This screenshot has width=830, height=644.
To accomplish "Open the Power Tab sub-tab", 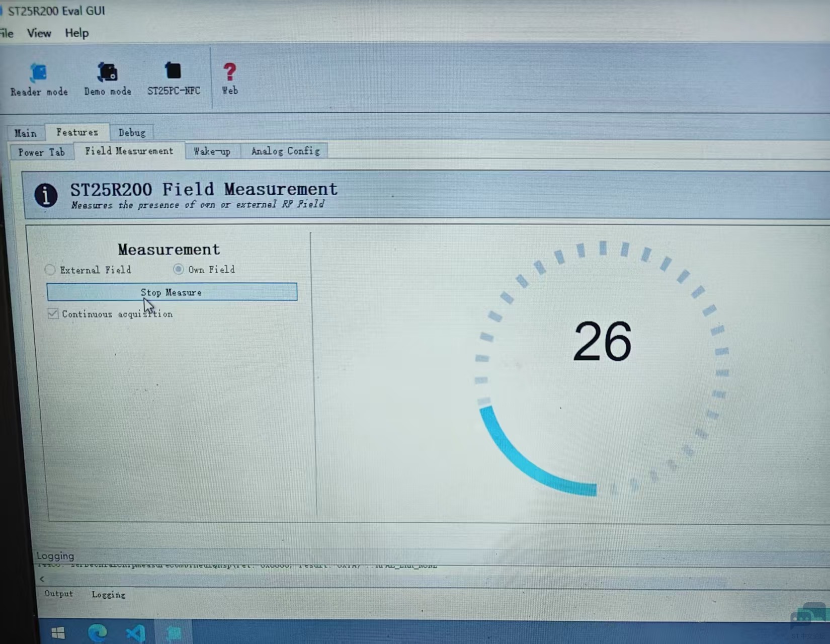I will (x=42, y=152).
